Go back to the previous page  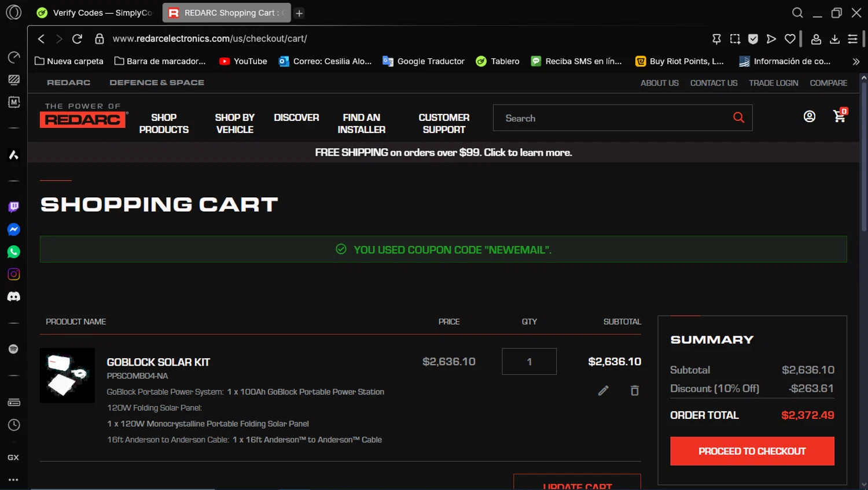point(41,39)
